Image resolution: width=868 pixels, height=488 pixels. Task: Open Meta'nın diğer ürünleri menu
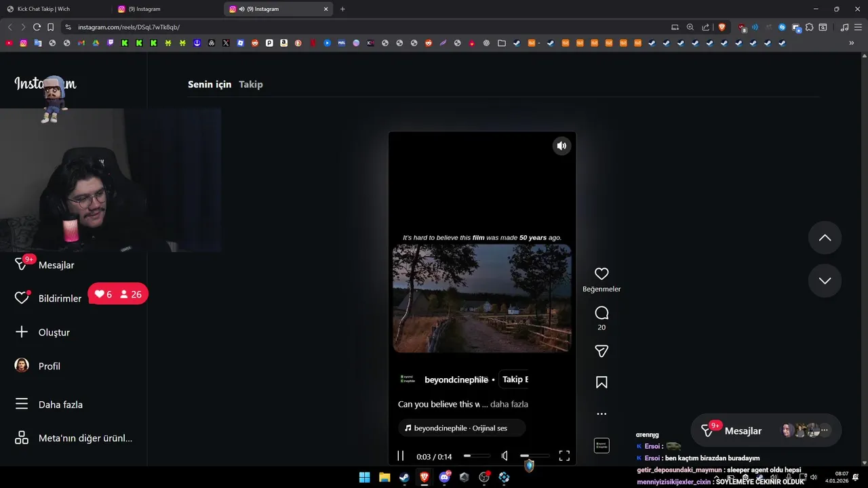tap(73, 438)
